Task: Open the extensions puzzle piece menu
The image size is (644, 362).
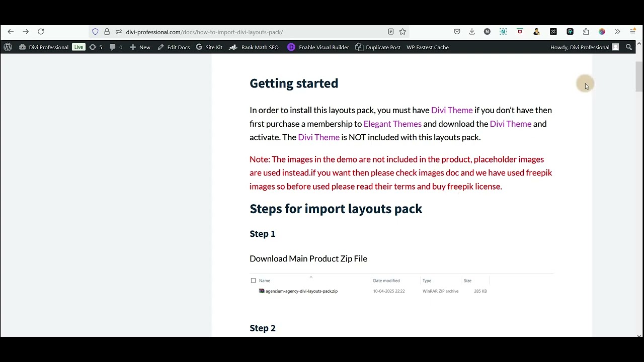Action: pos(586,32)
